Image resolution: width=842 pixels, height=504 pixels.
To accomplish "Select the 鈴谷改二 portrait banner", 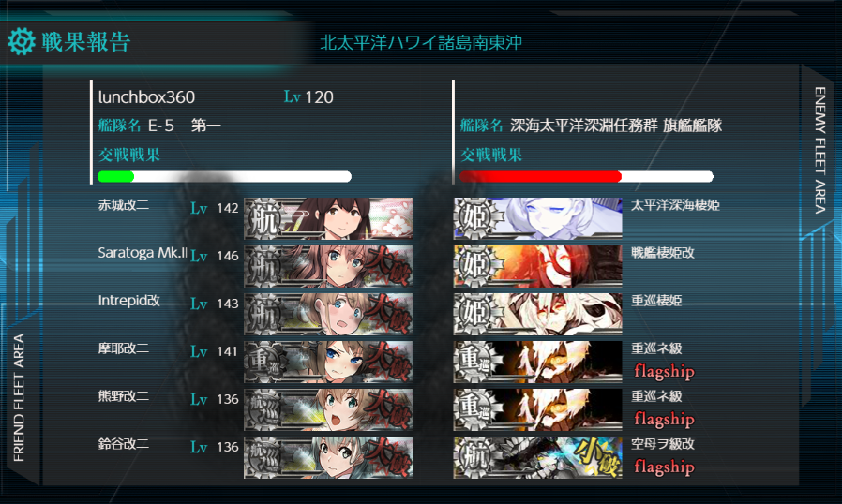I will (328, 457).
